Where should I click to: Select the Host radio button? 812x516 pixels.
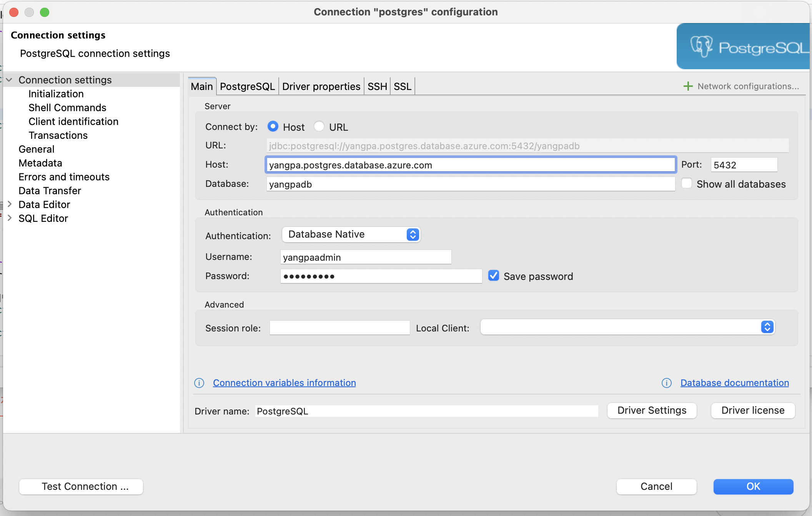click(273, 127)
